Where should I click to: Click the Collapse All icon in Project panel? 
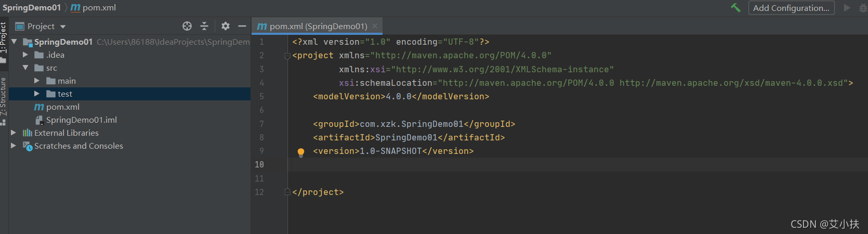click(204, 26)
